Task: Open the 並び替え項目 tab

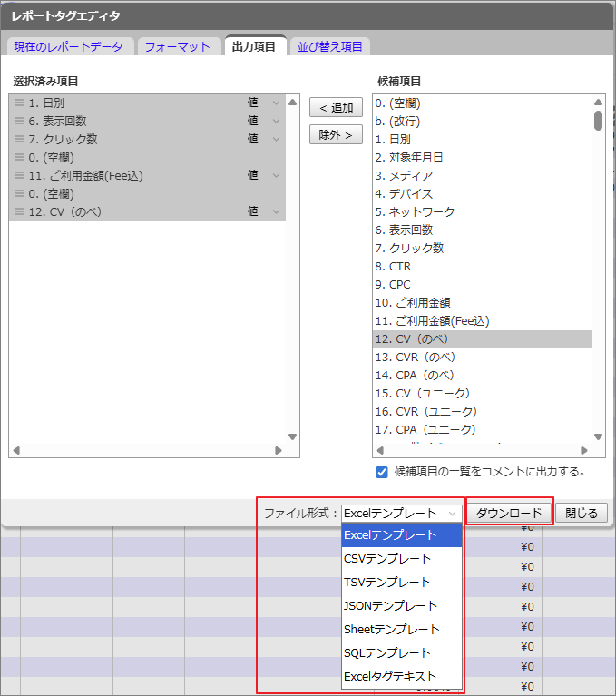Action: click(x=330, y=46)
